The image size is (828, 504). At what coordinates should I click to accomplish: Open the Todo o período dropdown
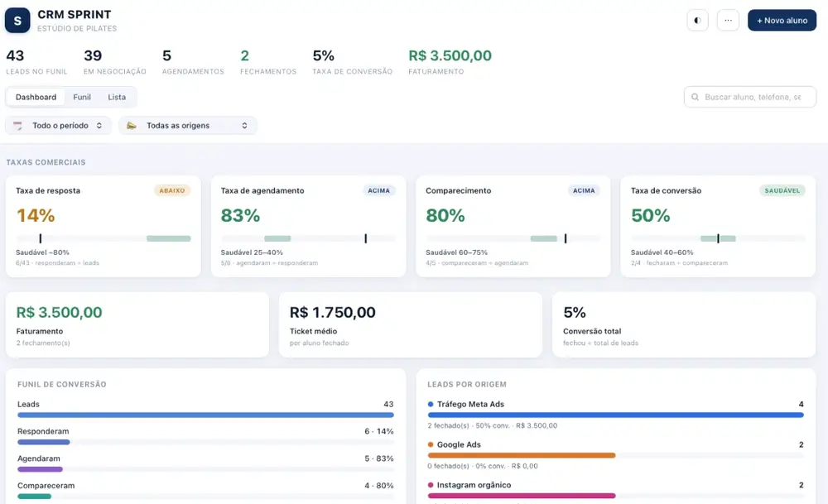point(59,126)
